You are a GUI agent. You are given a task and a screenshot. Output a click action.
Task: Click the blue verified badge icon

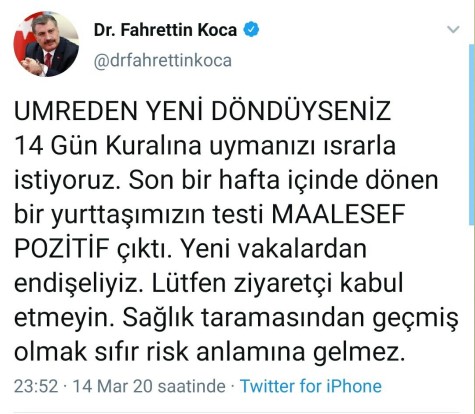(x=251, y=30)
